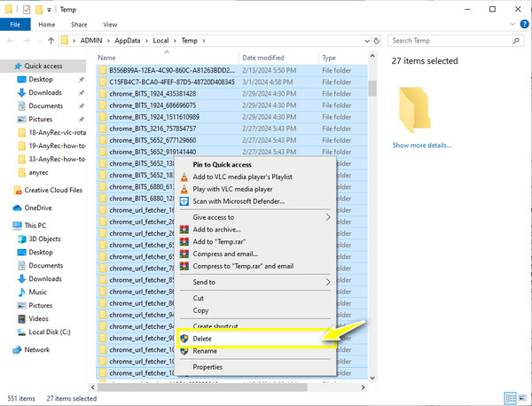Open the Home ribbon tab
Image resolution: width=532 pixels, height=406 pixels.
tap(46, 25)
